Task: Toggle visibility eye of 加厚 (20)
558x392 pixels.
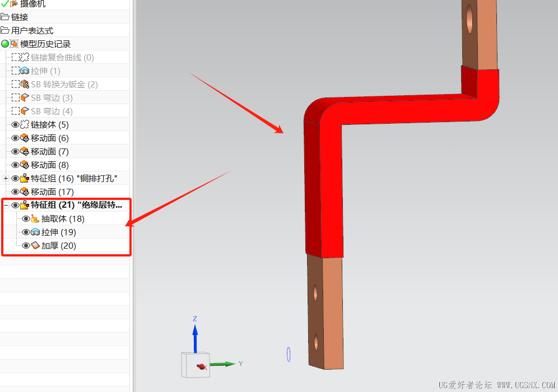Action: (x=26, y=245)
